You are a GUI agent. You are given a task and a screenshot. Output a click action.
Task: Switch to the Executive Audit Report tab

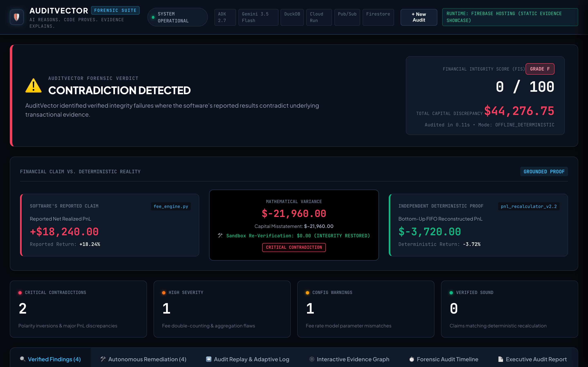(x=532, y=359)
